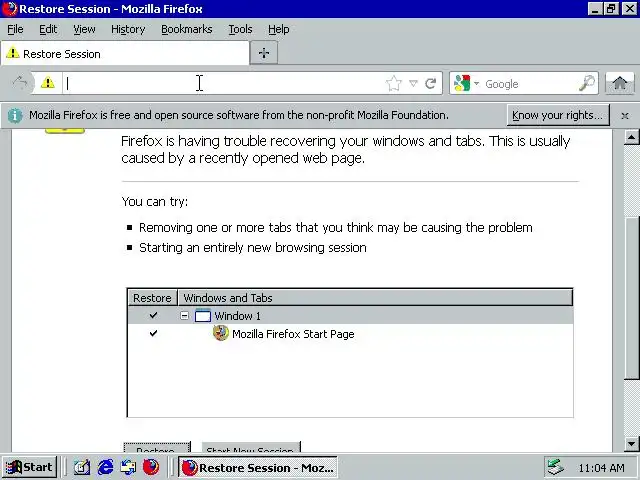Dismiss the Mozilla notification bar
This screenshot has width=640, height=480.
[624, 116]
